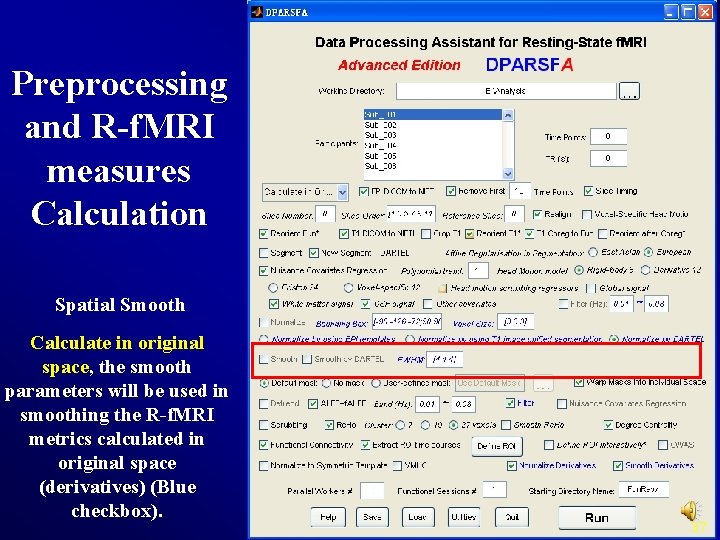
Task: Enable the Detrend checkbox
Action: (x=264, y=404)
